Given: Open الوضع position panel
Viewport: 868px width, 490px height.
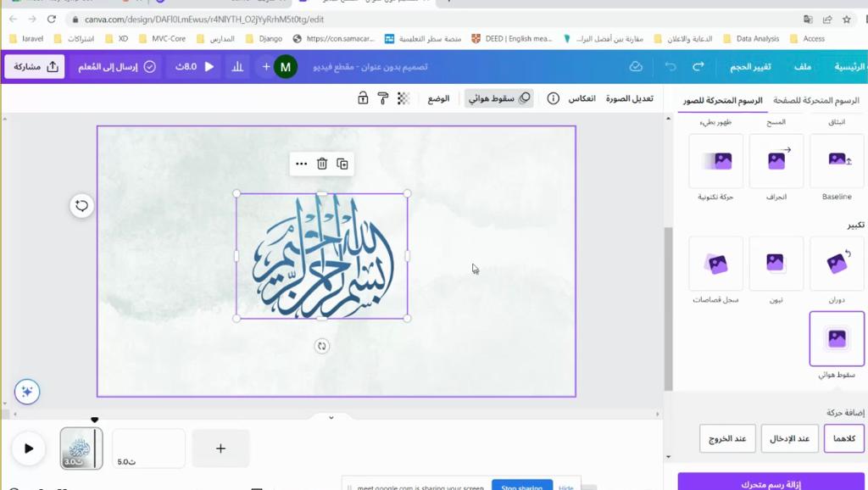Looking at the screenshot, I should coord(438,98).
